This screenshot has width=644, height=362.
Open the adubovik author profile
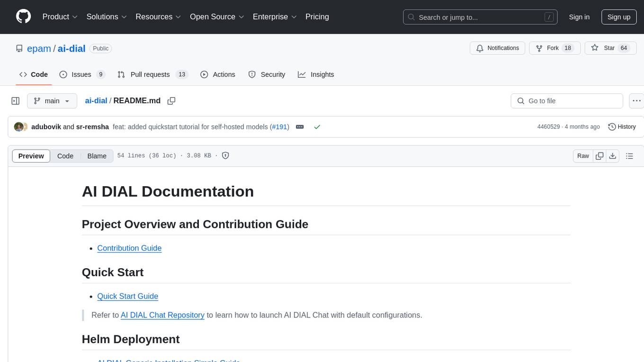[46, 127]
